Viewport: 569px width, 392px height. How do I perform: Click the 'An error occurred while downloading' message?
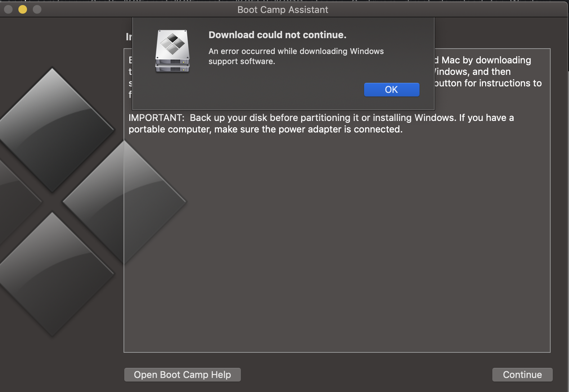point(296,56)
